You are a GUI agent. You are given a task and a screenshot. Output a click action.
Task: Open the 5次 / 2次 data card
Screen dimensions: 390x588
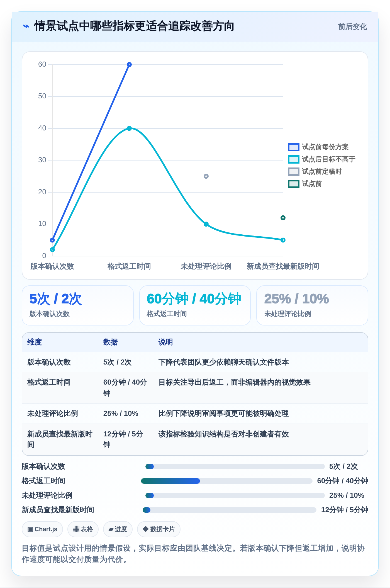[x=78, y=305]
